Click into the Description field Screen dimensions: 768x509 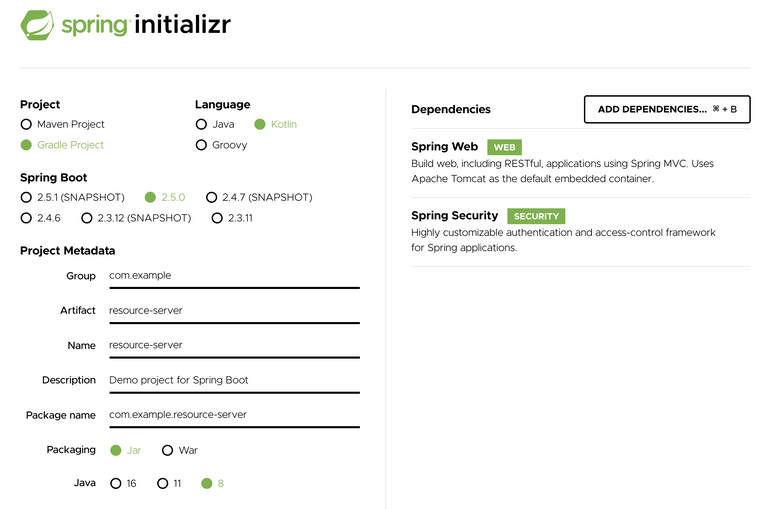tap(234, 381)
